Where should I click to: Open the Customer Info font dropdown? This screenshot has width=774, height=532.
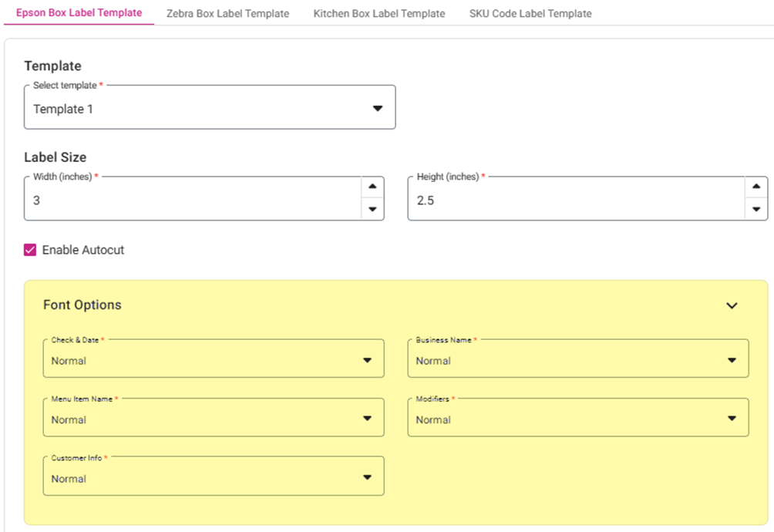coord(213,478)
